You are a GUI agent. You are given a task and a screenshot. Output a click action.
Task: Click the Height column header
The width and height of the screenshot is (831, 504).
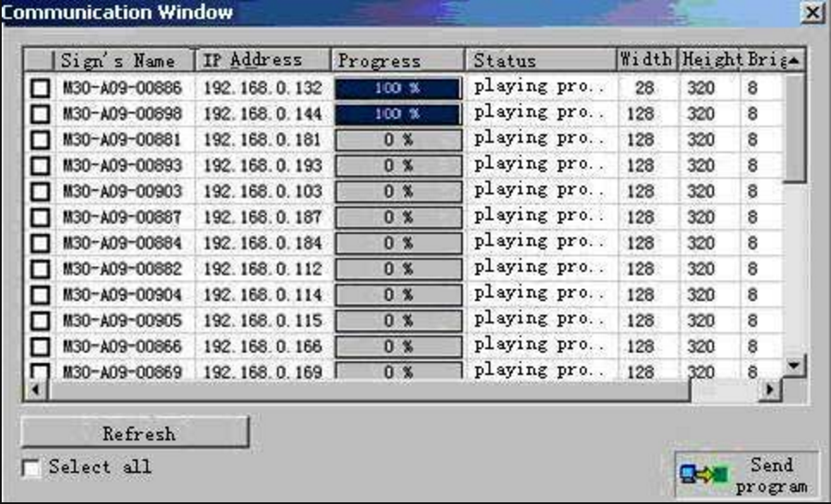click(711, 60)
